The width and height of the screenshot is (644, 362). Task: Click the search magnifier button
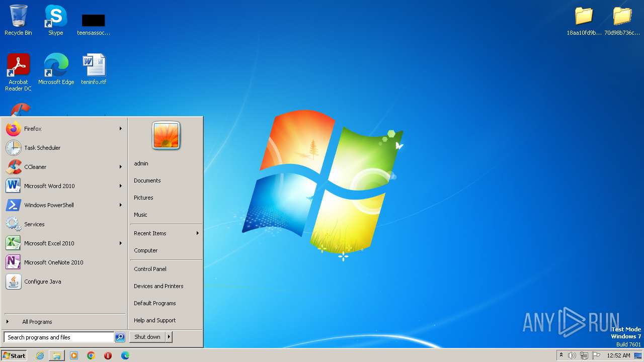tap(120, 337)
